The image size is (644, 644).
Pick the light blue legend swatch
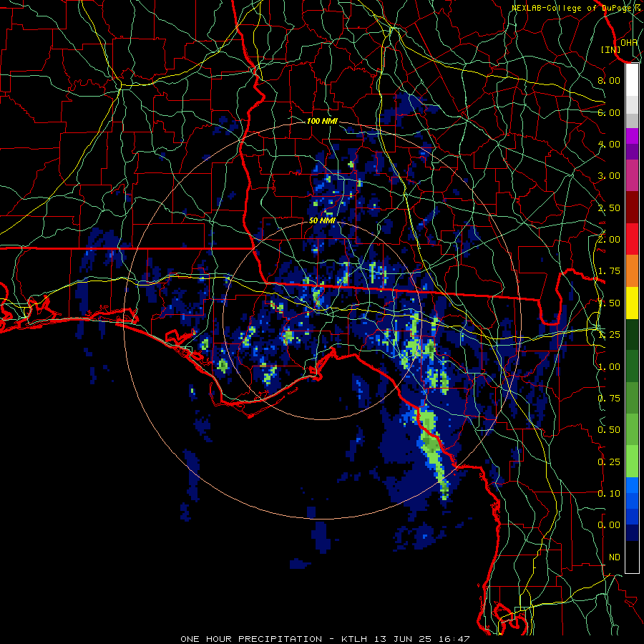pos(632,485)
